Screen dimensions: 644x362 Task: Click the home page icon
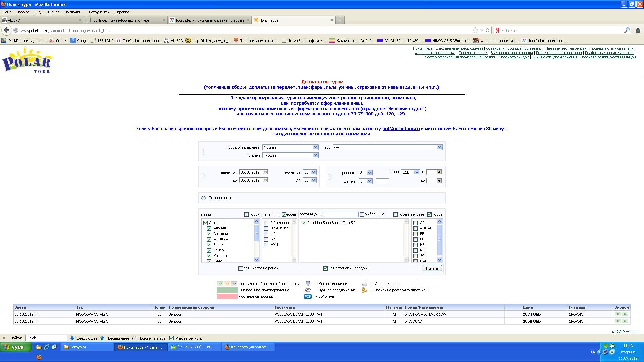click(x=638, y=30)
